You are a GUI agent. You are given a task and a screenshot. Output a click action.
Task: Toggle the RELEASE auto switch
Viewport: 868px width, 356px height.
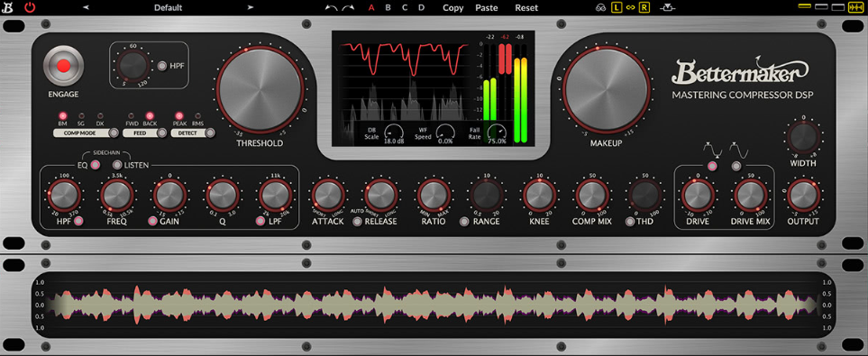358,222
